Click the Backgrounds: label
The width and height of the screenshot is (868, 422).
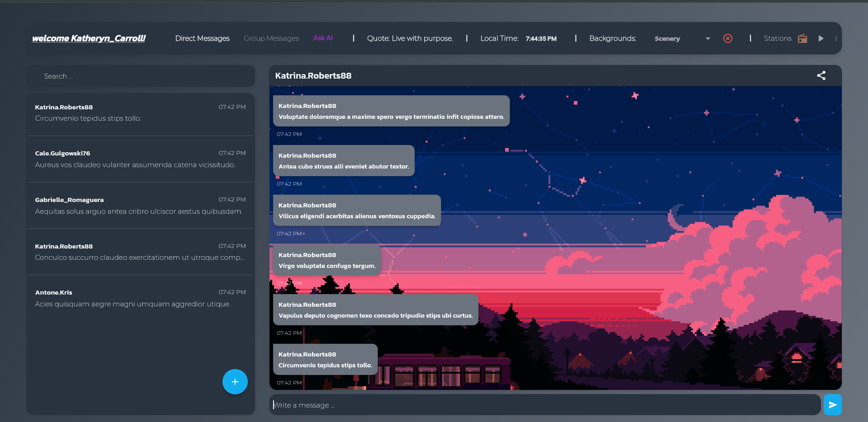[x=613, y=38]
